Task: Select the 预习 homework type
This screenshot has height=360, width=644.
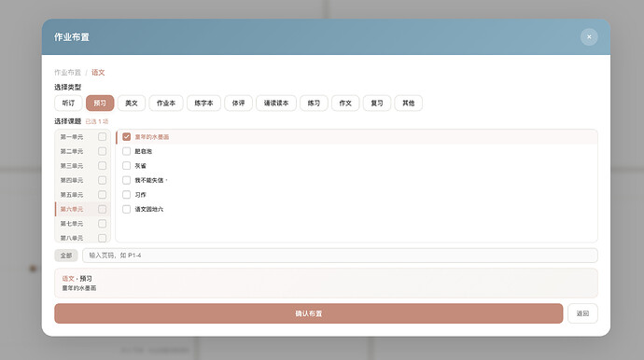Action: coord(100,103)
